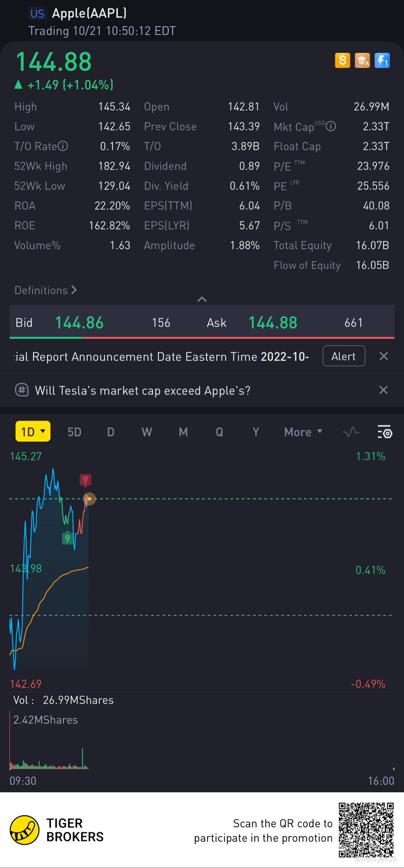
Task: Switch to the W weekly chart tab
Action: coord(147,432)
